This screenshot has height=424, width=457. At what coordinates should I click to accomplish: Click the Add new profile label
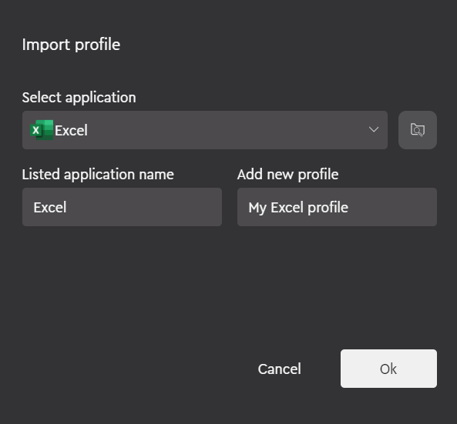coord(288,174)
